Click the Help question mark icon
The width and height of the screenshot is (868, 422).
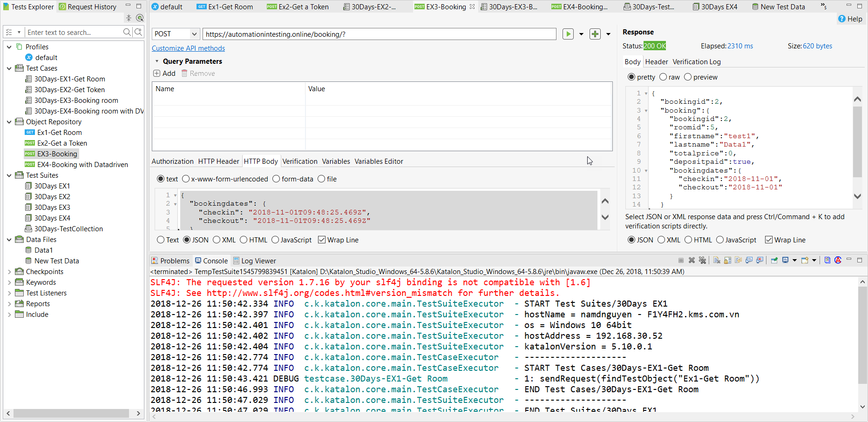point(842,19)
